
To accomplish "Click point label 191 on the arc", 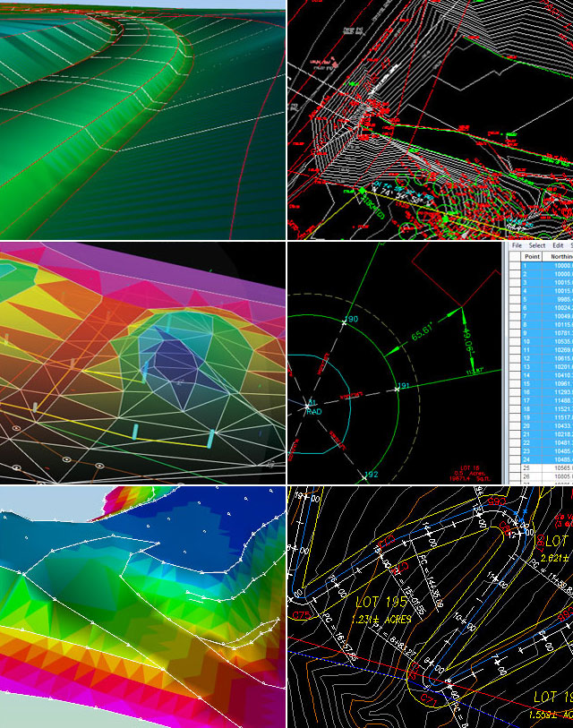I will point(404,385).
